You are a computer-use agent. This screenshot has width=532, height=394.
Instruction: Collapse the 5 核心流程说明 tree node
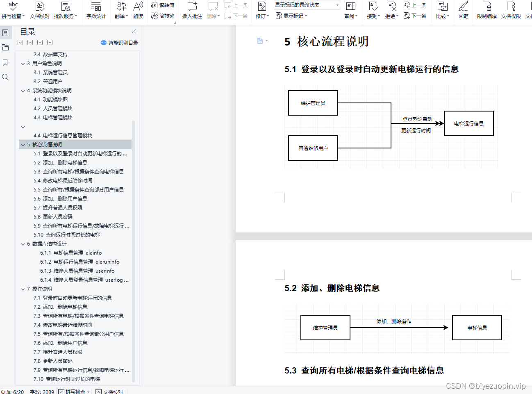(23, 144)
